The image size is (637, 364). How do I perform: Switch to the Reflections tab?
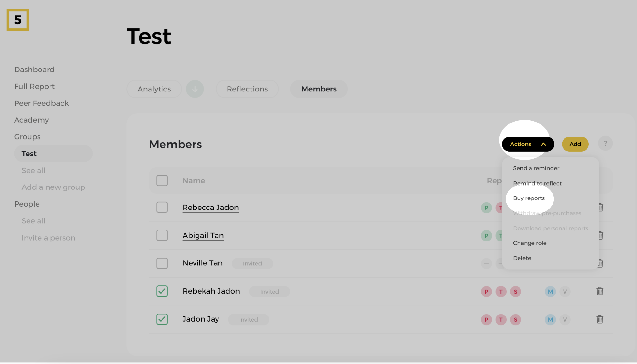click(247, 89)
